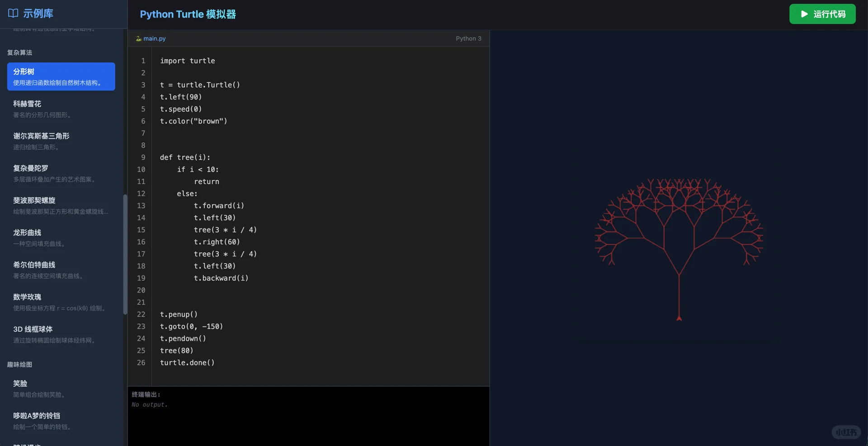This screenshot has width=868, height=446.
Task: Open the 笑脸 example under 趣味绘图
Action: (61, 388)
